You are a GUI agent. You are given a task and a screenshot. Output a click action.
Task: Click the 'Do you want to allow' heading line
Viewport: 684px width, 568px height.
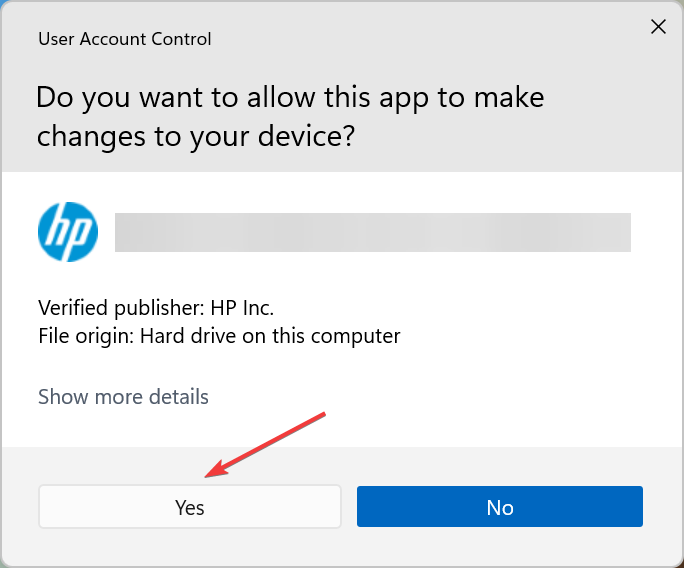(x=290, y=98)
